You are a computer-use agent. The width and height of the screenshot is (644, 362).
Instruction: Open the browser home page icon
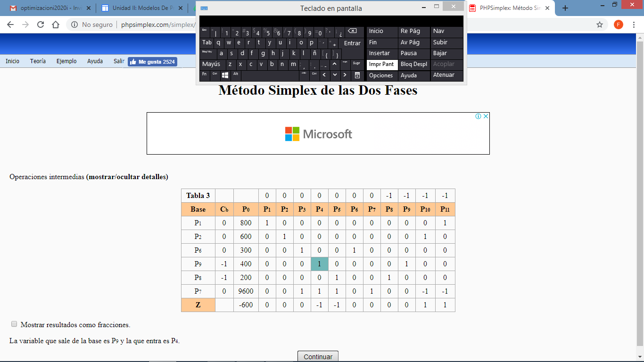56,25
